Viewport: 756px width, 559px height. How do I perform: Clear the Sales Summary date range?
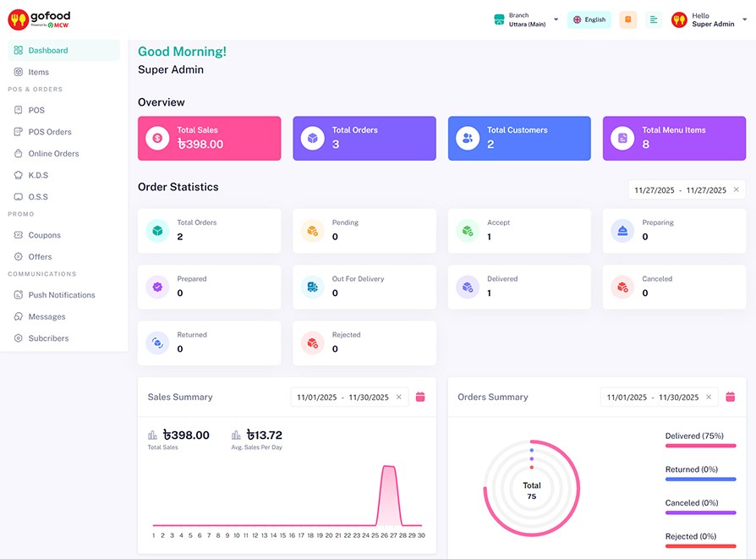tap(399, 397)
